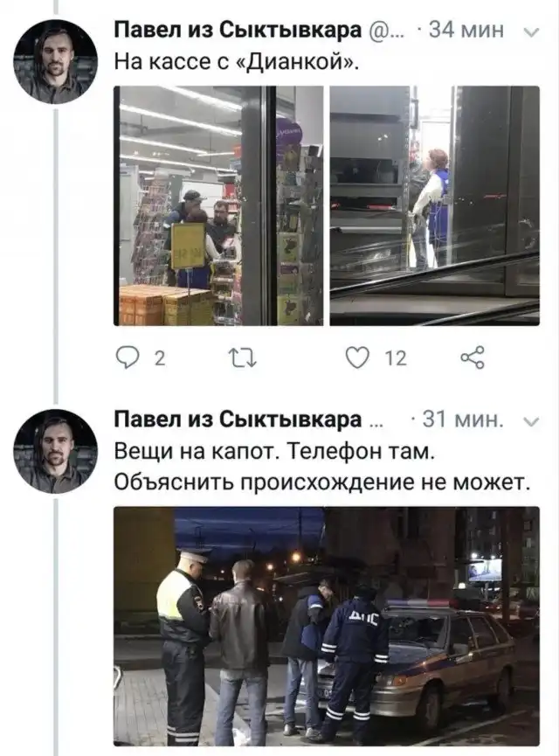
Task: Like the first tweet with the heart icon
Action: (x=357, y=358)
